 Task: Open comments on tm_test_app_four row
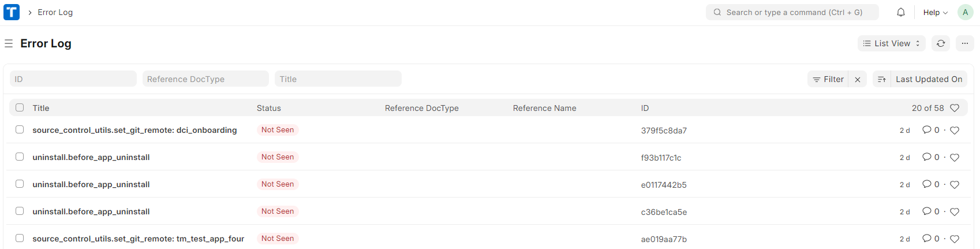(x=927, y=239)
